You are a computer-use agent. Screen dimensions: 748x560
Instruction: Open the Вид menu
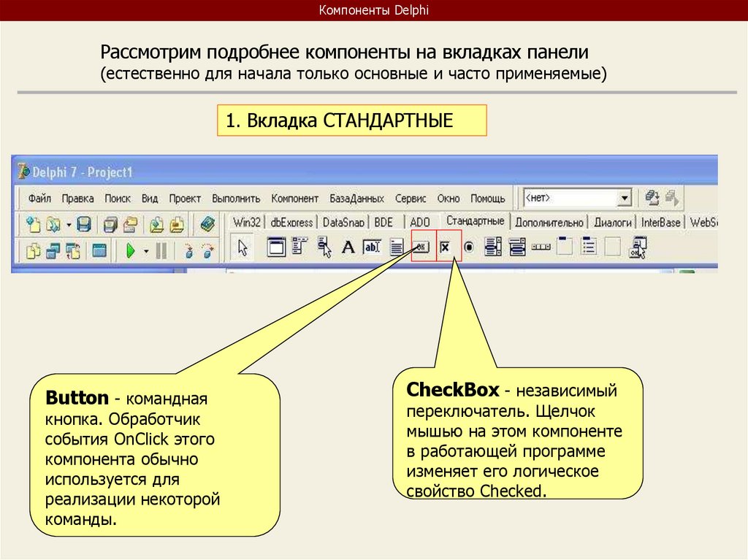click(x=150, y=199)
